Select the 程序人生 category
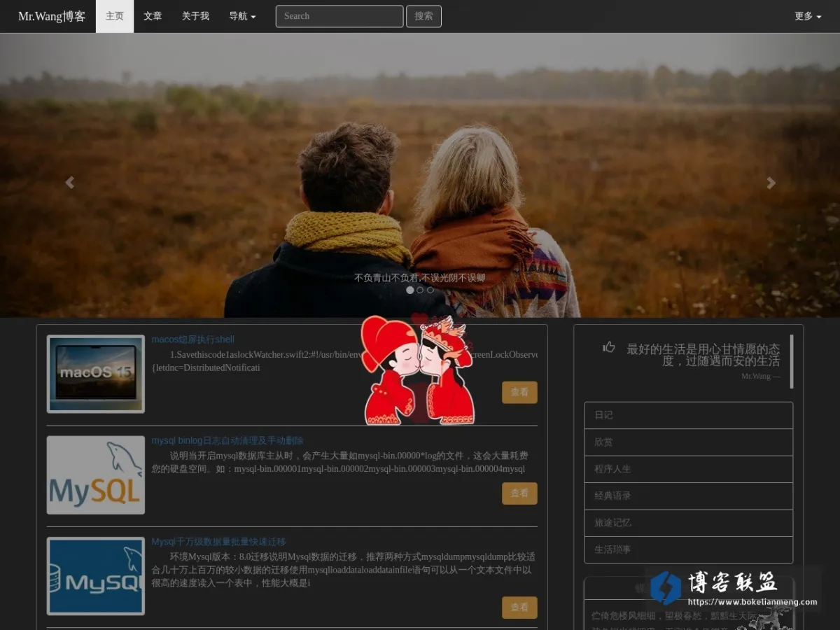This screenshot has width=840, height=630. 689,469
